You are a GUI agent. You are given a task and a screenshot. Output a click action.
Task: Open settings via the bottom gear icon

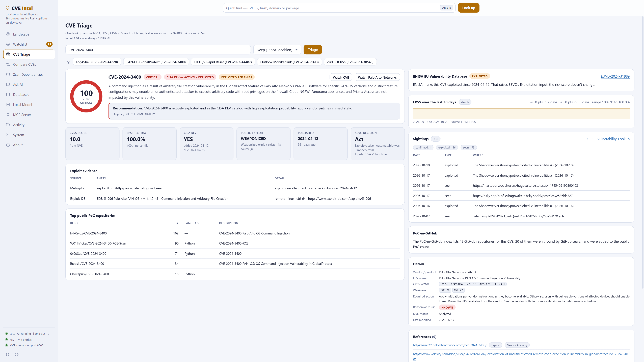pos(8,354)
